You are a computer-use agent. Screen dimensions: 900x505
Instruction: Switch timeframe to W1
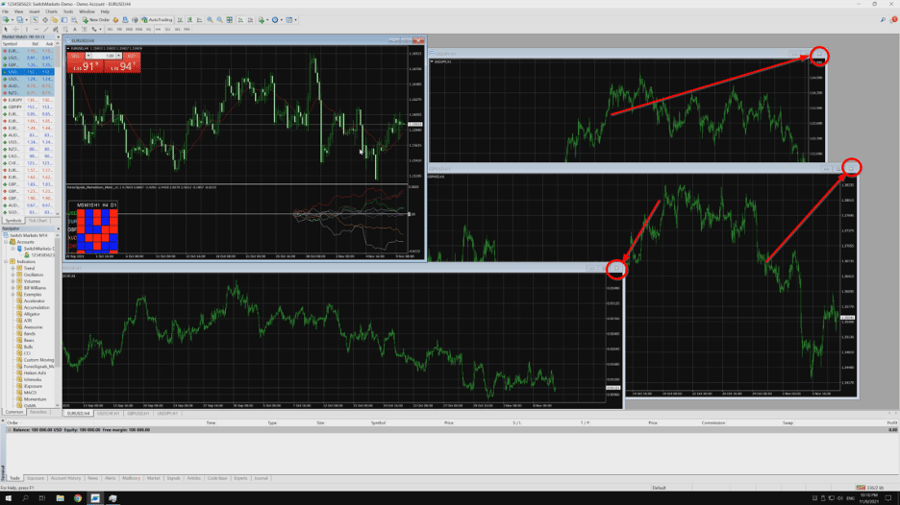click(x=177, y=29)
